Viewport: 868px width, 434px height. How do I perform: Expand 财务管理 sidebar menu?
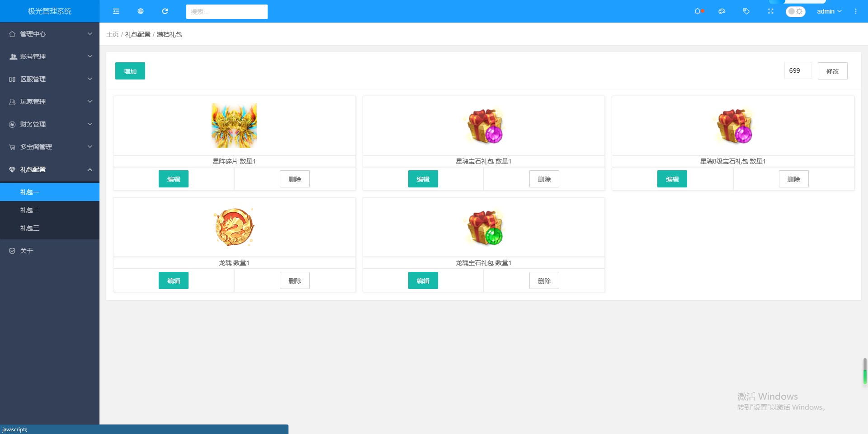(x=50, y=124)
